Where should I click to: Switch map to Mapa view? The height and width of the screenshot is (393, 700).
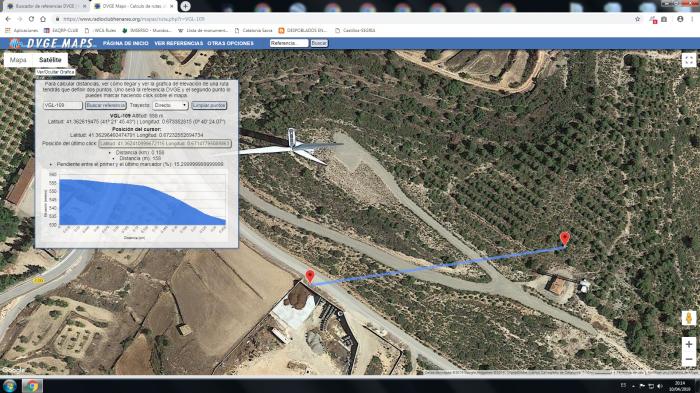coord(18,60)
